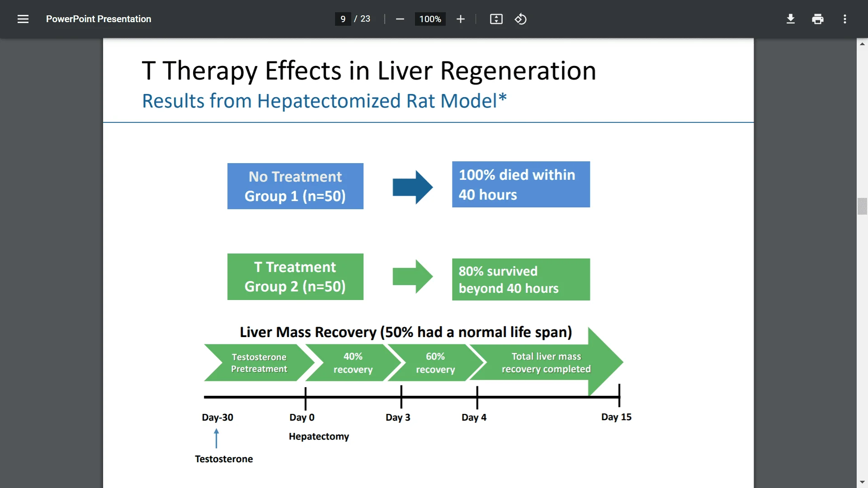Print the presentation document
Viewport: 868px width, 488px height.
point(817,19)
